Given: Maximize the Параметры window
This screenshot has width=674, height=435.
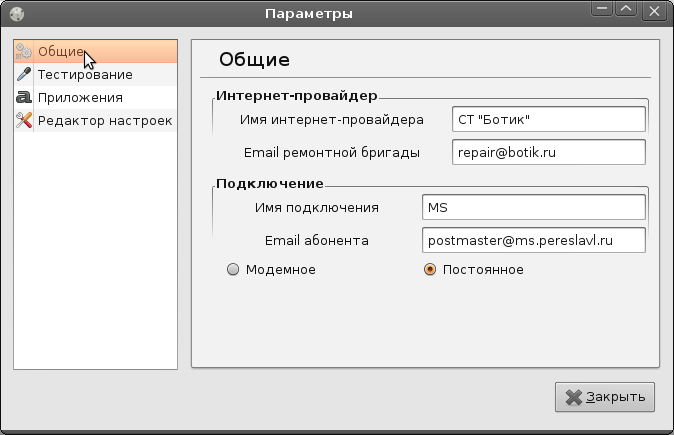Looking at the screenshot, I should point(626,9).
